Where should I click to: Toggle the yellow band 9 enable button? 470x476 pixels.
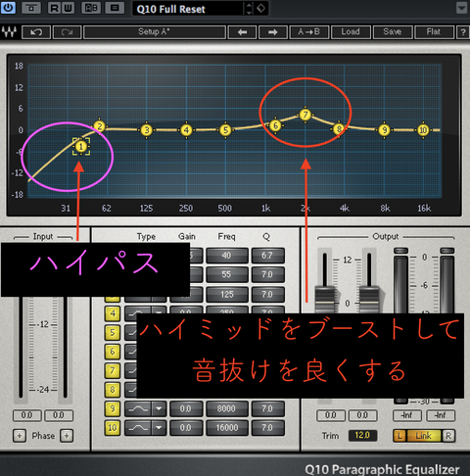pyautogui.click(x=113, y=408)
